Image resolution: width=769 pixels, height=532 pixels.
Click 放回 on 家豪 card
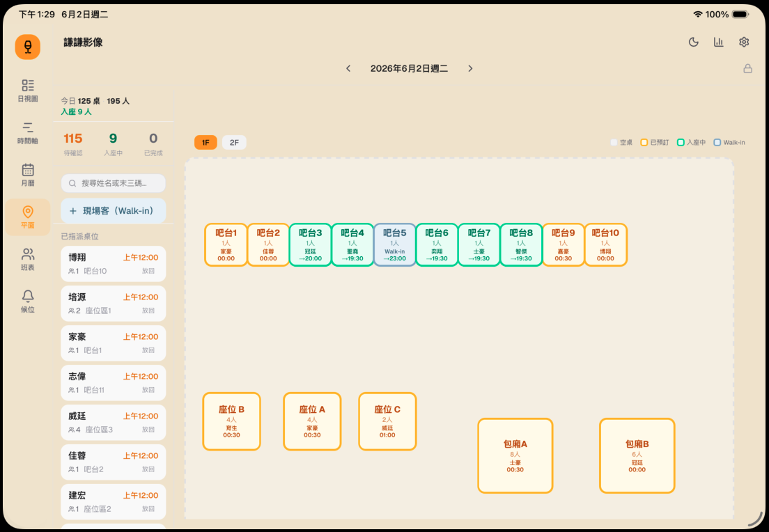pyautogui.click(x=148, y=350)
